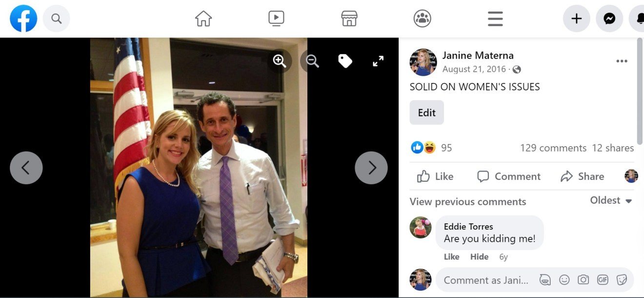Open the Watch video icon
The image size is (644, 298).
tap(276, 19)
